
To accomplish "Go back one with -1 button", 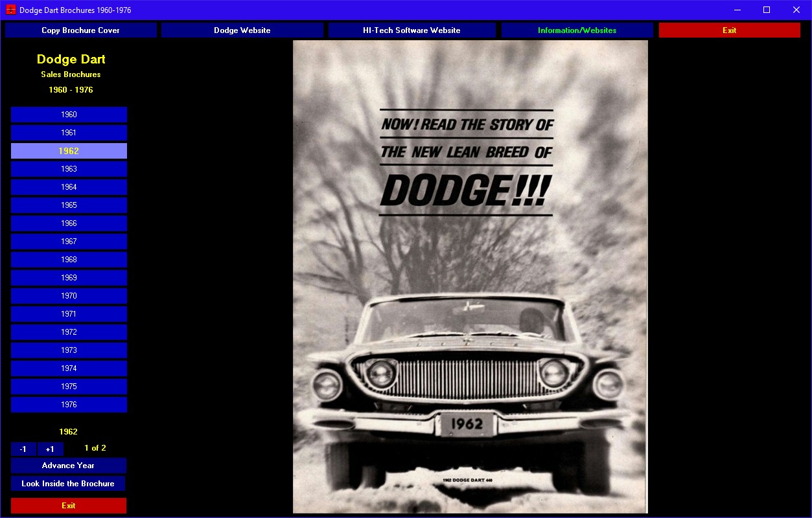I will (x=23, y=449).
